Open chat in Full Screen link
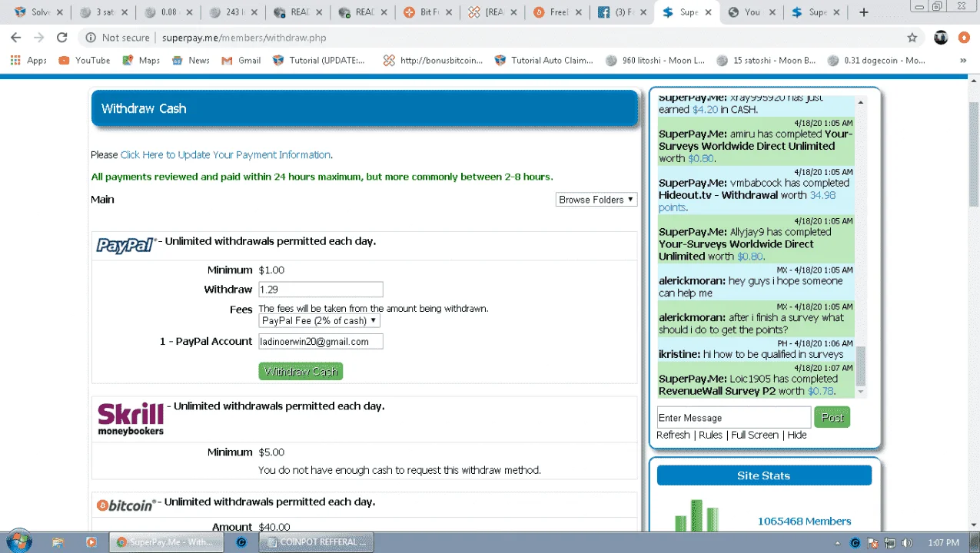 coord(755,435)
